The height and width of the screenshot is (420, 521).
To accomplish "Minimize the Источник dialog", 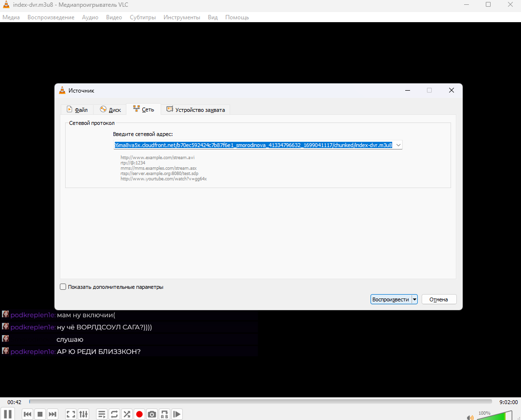I will tap(407, 90).
